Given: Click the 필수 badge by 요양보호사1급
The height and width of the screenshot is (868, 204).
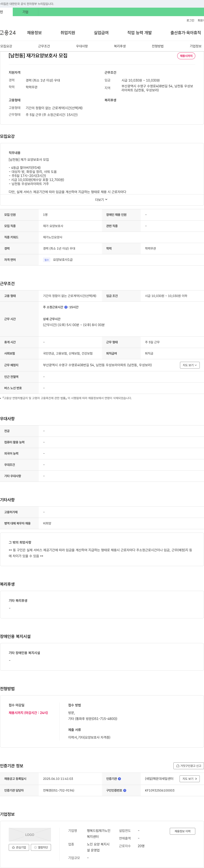Looking at the screenshot, I should pos(47,260).
